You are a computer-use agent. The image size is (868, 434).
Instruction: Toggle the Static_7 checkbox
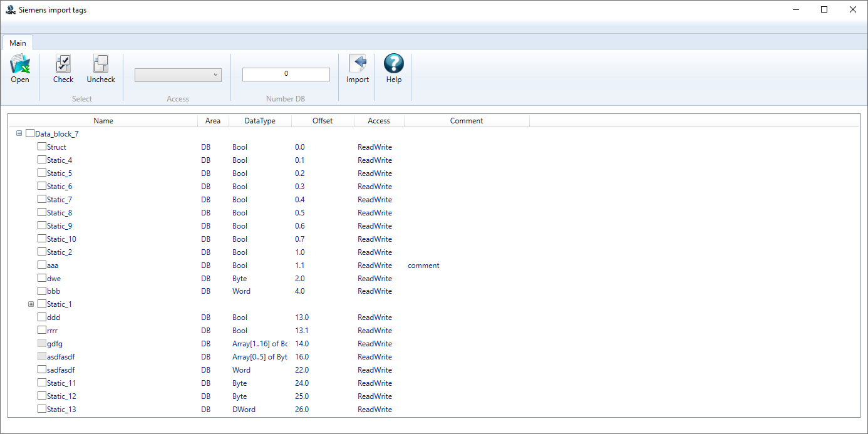[42, 199]
